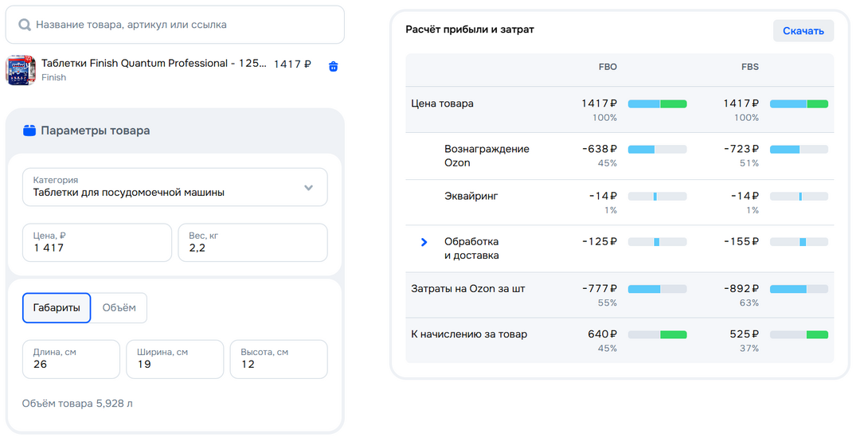Click the FBO column header
Screen dimensions: 868x445
608,67
